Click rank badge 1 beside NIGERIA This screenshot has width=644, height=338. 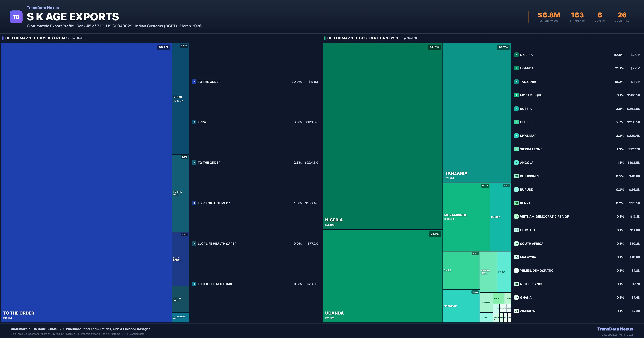pos(516,55)
